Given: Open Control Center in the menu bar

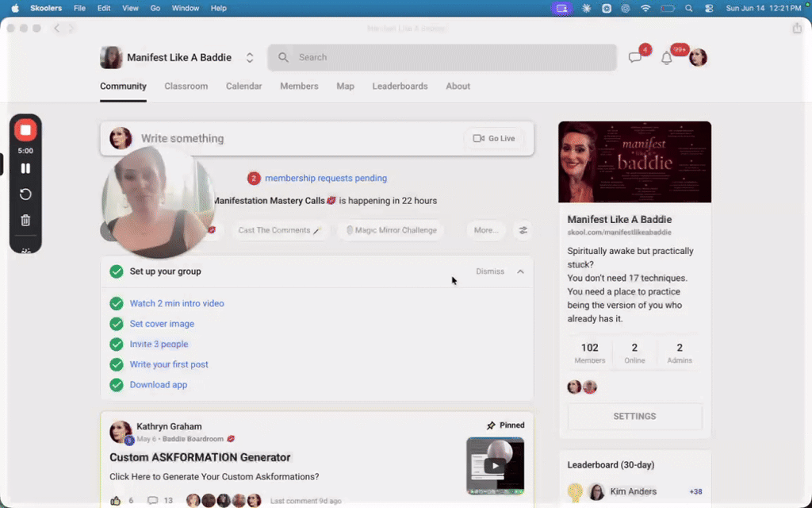Looking at the screenshot, I should [x=709, y=8].
